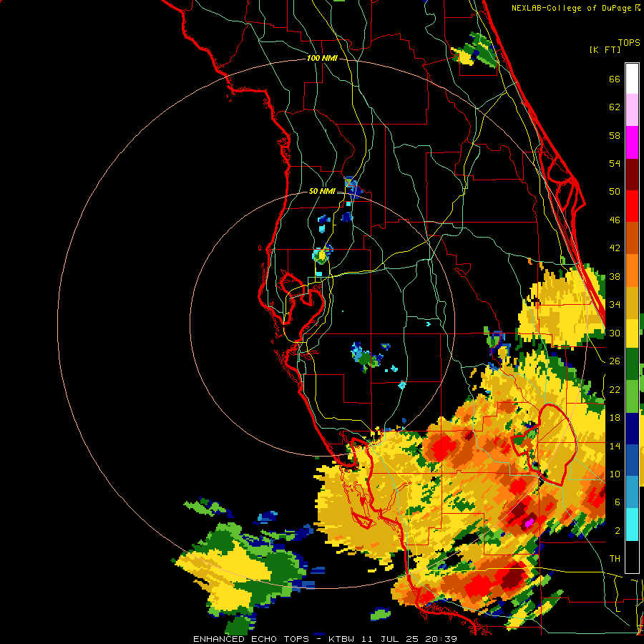Click the black TH swatch on legend

(632, 557)
